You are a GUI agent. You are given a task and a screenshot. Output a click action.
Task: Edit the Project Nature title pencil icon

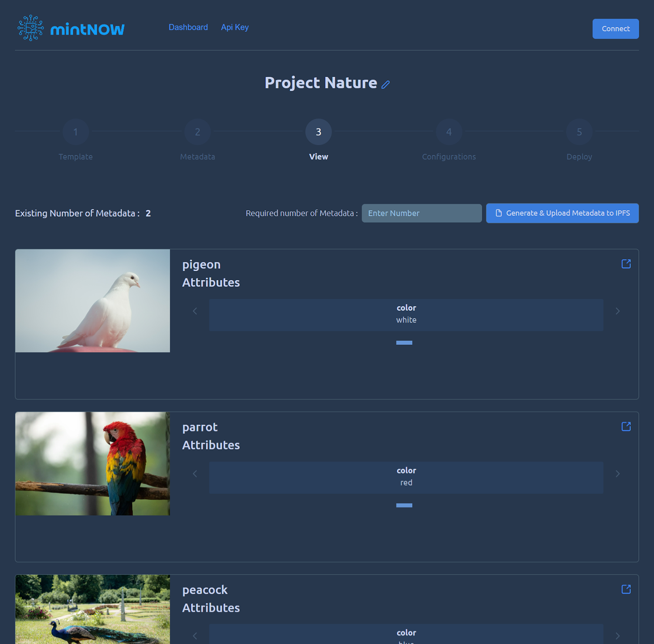(x=386, y=84)
